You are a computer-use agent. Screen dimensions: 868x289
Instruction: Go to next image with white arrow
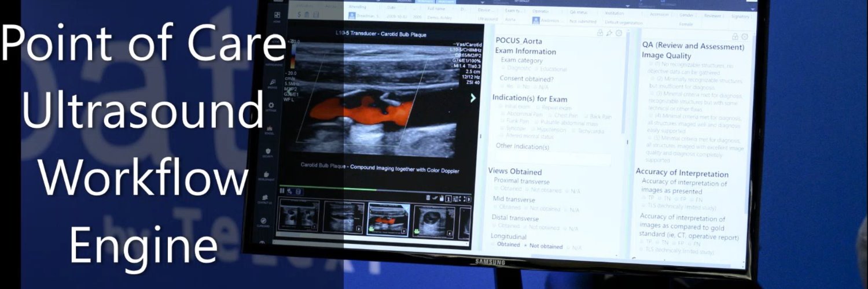point(473,98)
